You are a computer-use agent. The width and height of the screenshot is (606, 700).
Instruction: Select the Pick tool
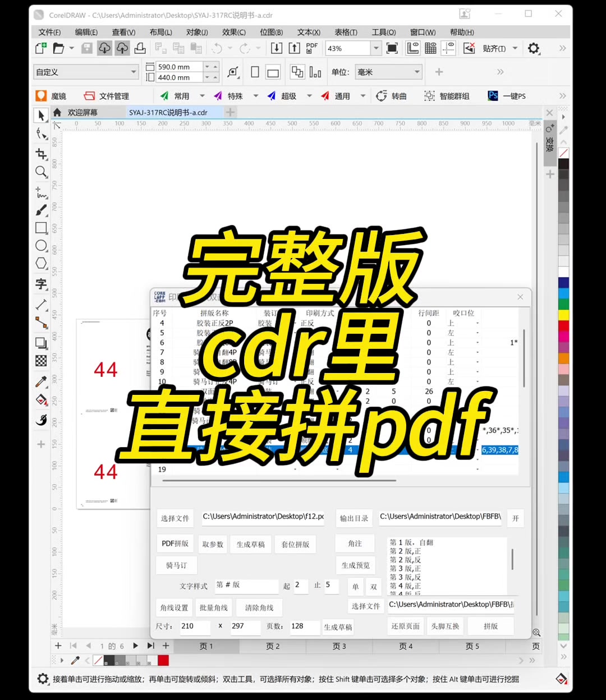coord(40,116)
